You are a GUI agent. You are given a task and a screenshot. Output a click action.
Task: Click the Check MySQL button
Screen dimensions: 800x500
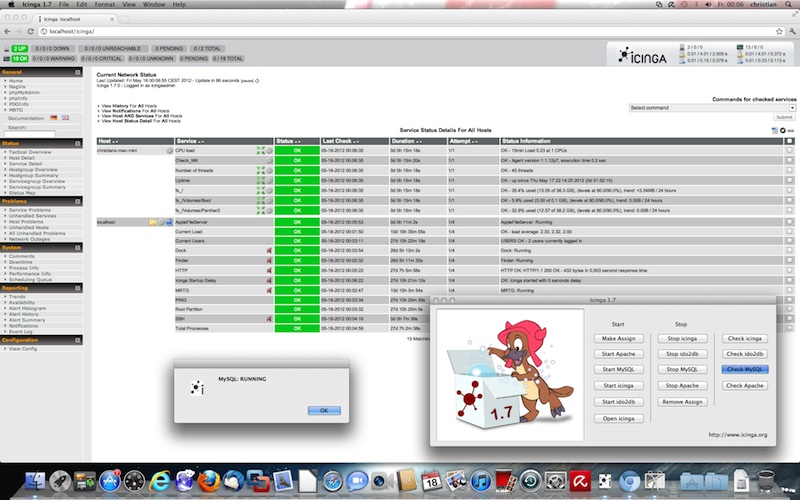click(x=745, y=369)
